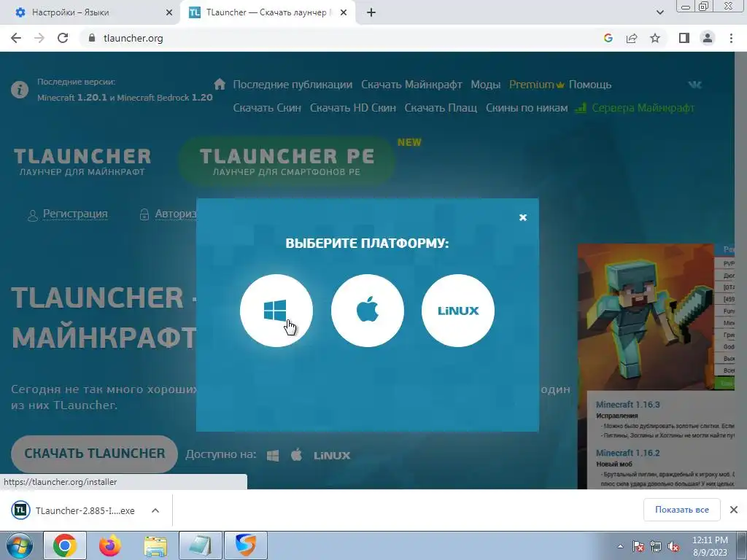This screenshot has height=560, width=747.
Task: Close the Настройки – Языки tab
Action: click(169, 12)
